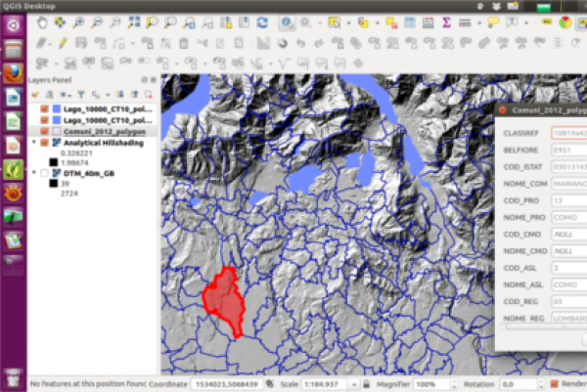Toggle visibility of Comuni_2012_polygon layer

pyautogui.click(x=45, y=130)
